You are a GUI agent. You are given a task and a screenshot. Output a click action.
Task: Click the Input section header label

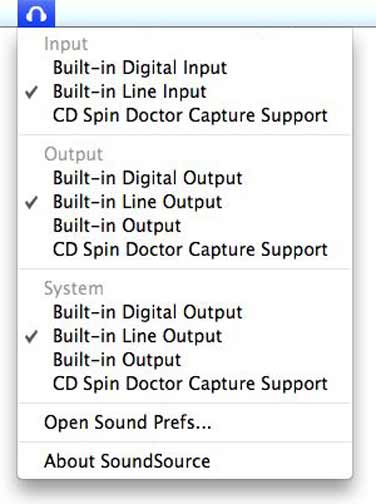point(66,45)
